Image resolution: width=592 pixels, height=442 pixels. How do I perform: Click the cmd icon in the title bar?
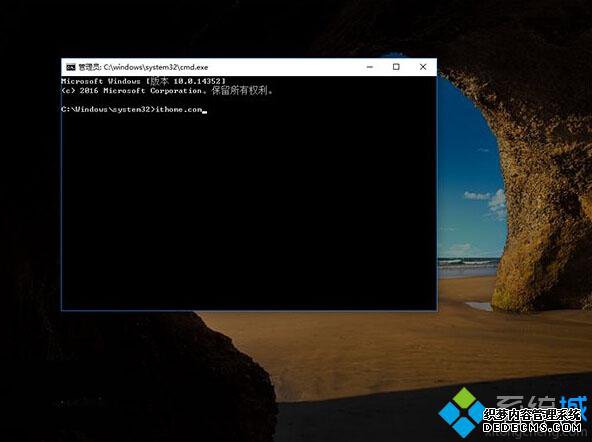[71, 67]
